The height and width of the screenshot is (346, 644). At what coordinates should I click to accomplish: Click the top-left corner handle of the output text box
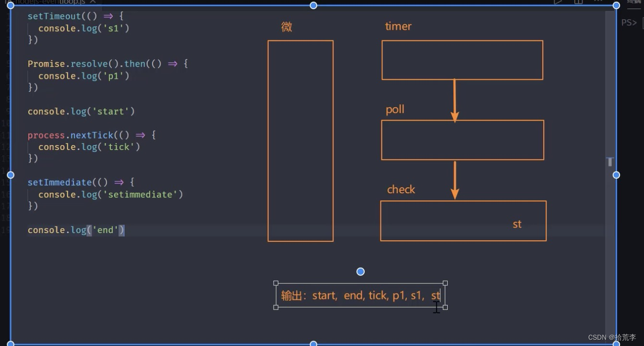(x=276, y=284)
